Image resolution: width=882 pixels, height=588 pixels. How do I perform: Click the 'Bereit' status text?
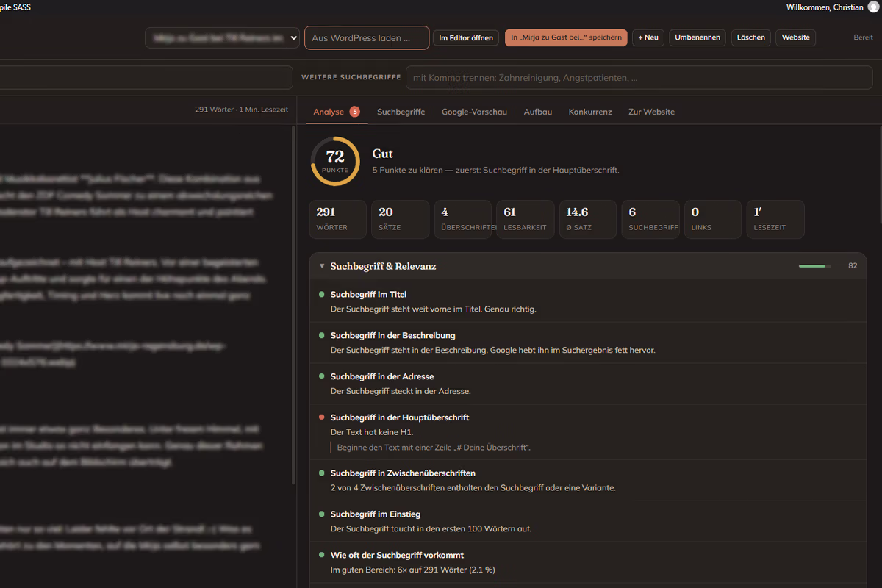point(863,37)
